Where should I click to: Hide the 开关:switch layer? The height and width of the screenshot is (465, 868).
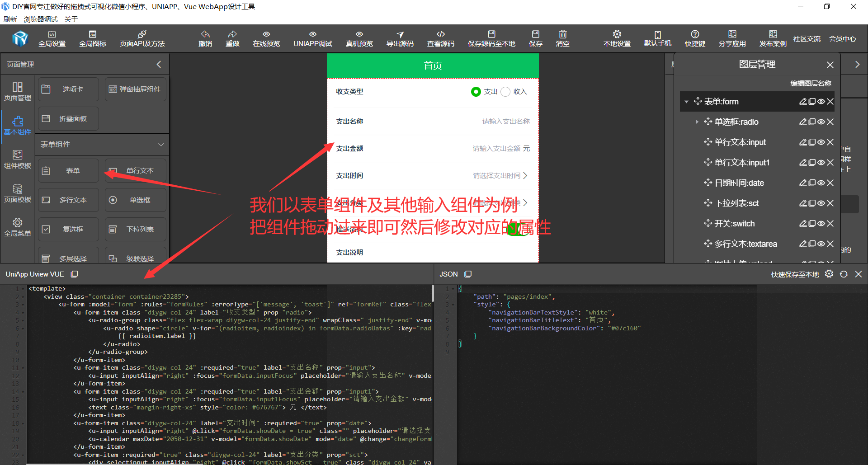pyautogui.click(x=821, y=224)
